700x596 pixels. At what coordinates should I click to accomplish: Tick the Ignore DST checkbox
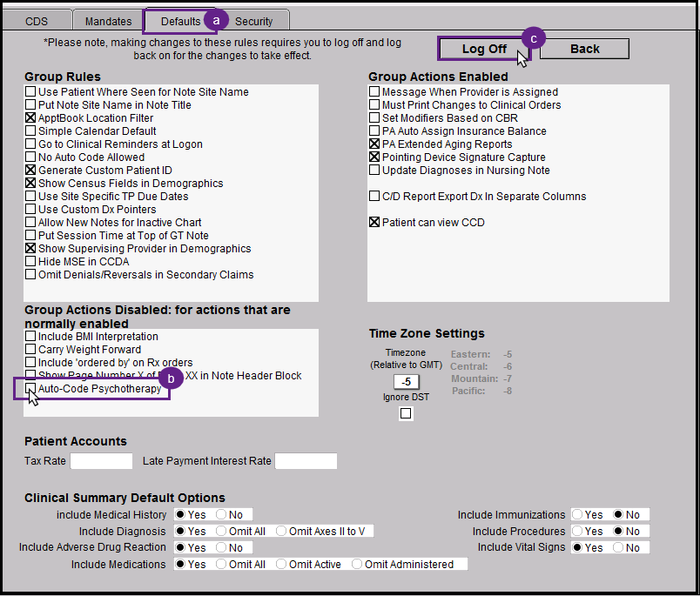[x=406, y=414]
